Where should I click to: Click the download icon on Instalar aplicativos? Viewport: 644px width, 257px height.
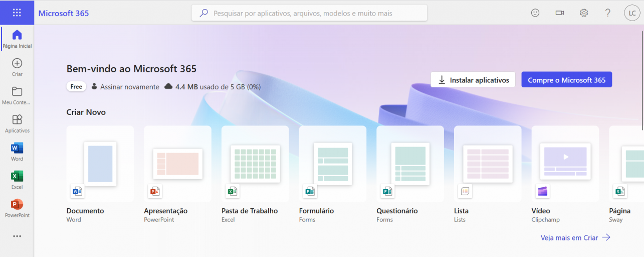(442, 80)
